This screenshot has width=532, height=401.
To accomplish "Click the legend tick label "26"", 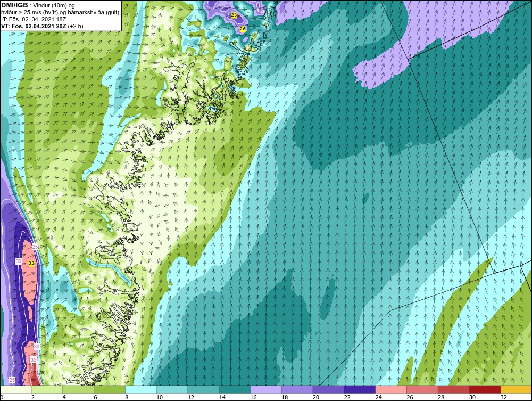I will pos(410,397).
